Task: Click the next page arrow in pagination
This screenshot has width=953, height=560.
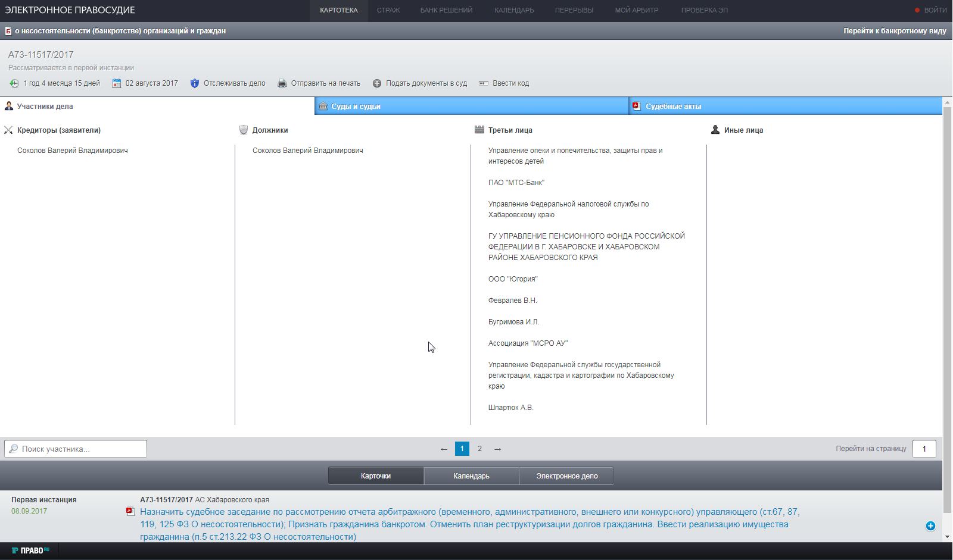Action: [x=497, y=449]
